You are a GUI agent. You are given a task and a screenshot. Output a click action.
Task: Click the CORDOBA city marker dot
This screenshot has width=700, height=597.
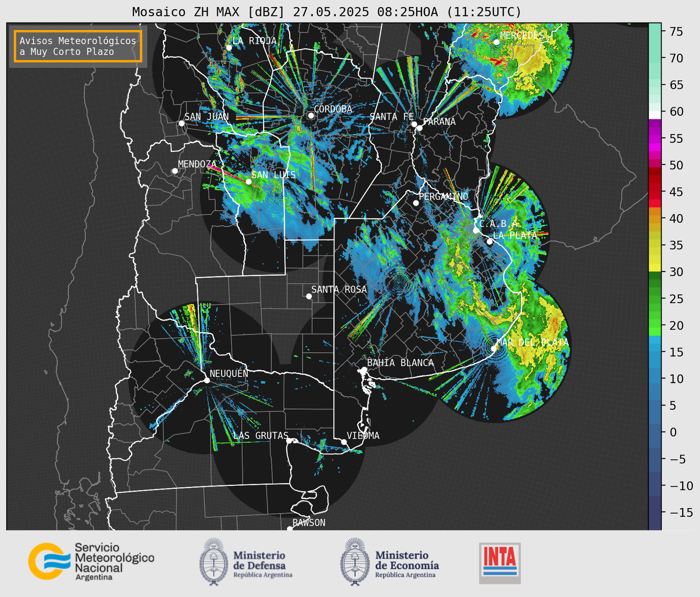click(311, 115)
